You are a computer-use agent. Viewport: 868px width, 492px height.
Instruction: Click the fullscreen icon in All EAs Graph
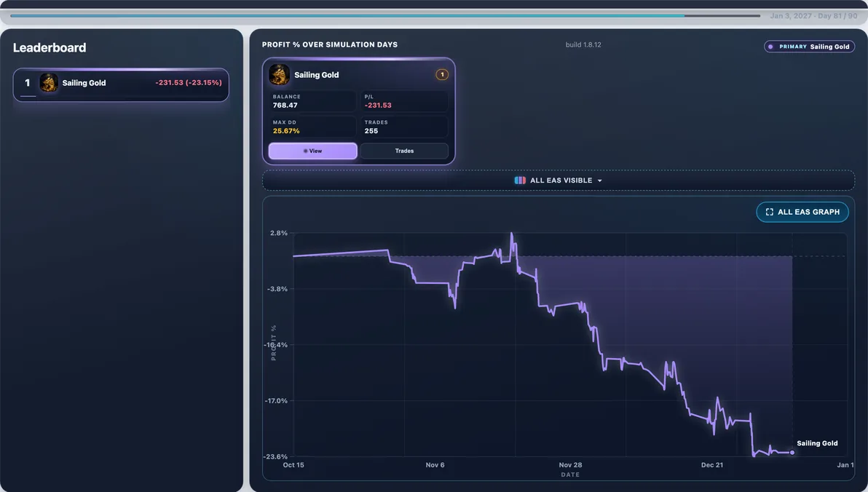pos(769,212)
